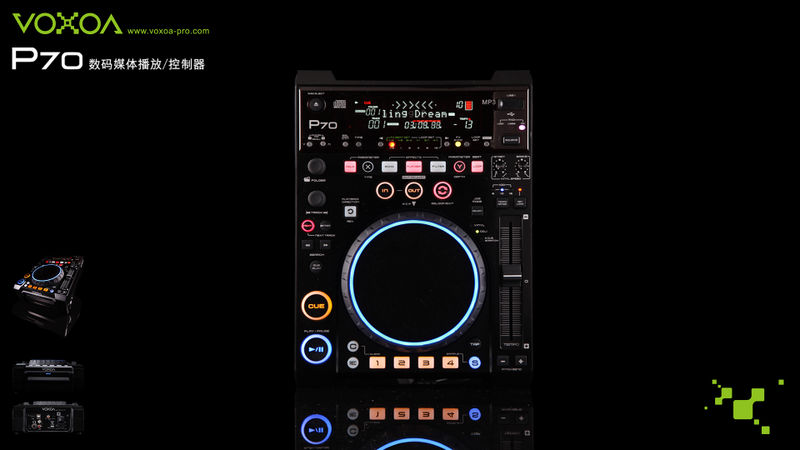Click the round pink Y depth button
This screenshot has width=800, height=450.
click(x=459, y=167)
